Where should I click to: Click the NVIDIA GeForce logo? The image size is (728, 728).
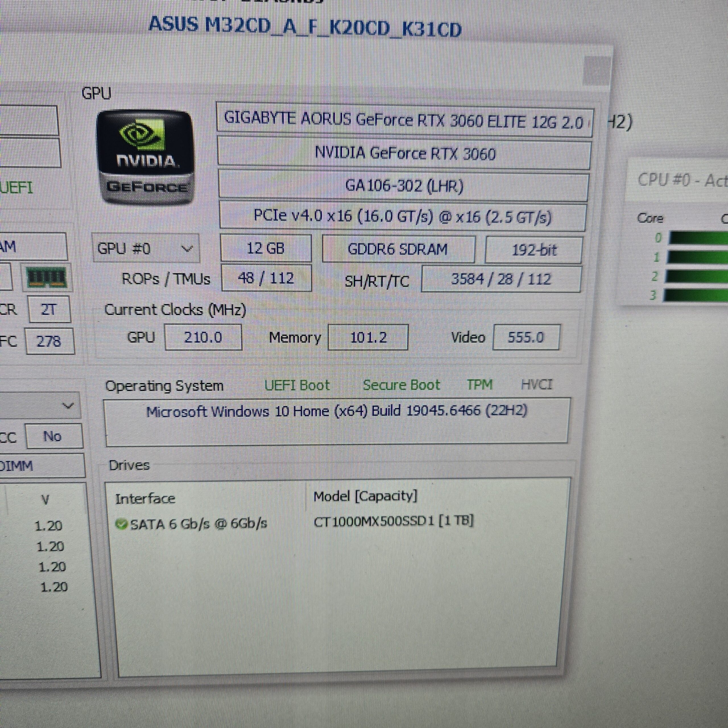pyautogui.click(x=146, y=158)
